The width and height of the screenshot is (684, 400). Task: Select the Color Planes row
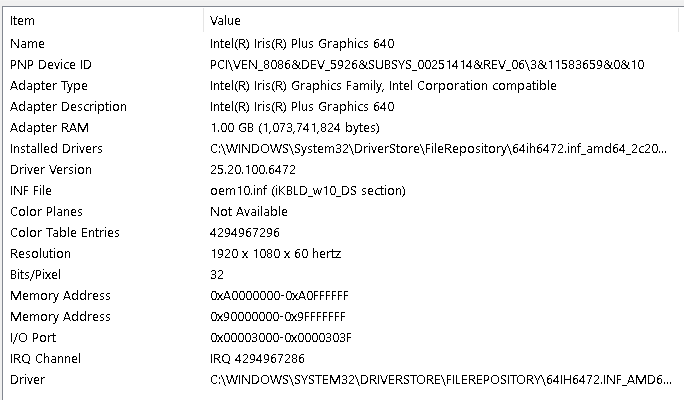coord(341,211)
